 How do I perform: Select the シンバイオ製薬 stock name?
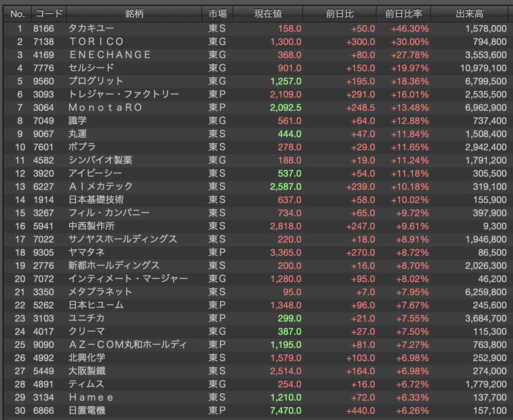click(x=100, y=160)
